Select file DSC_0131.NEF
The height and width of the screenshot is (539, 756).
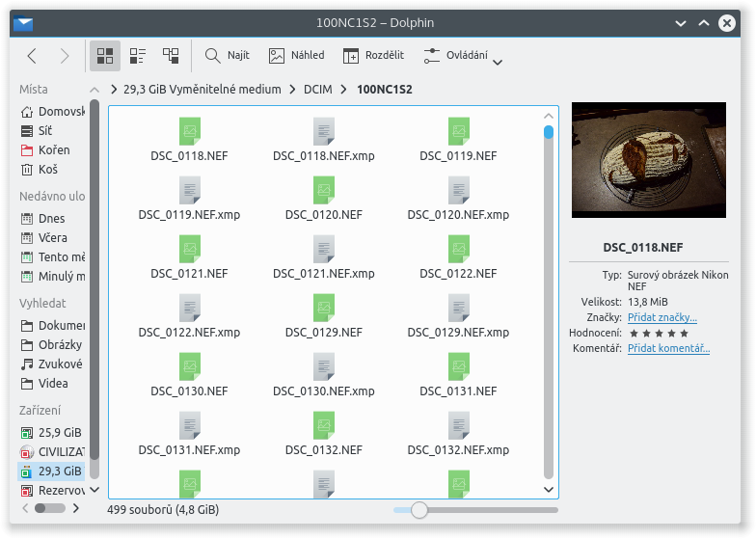(458, 375)
